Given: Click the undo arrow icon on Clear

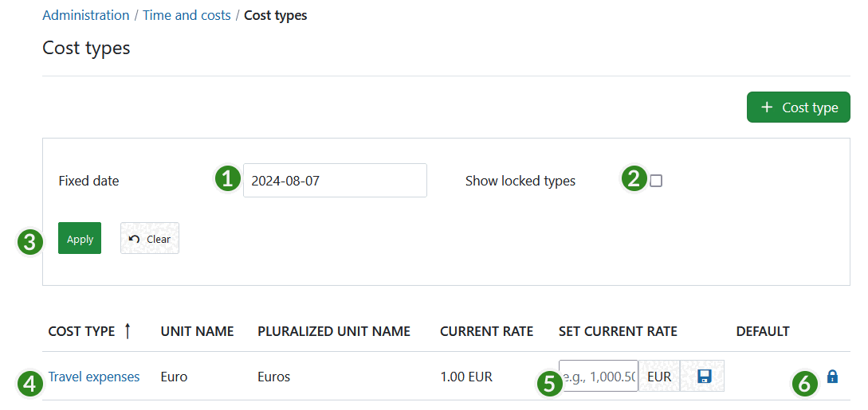Looking at the screenshot, I should point(134,239).
